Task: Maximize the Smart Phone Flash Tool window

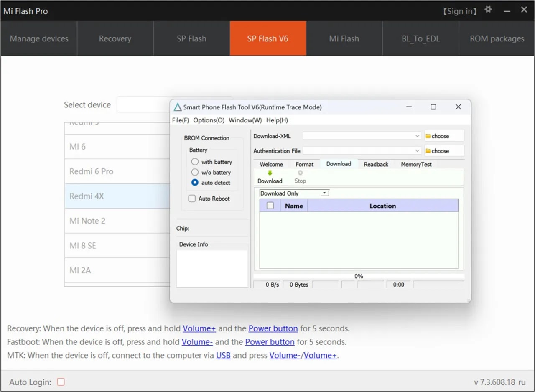Action: [x=433, y=107]
